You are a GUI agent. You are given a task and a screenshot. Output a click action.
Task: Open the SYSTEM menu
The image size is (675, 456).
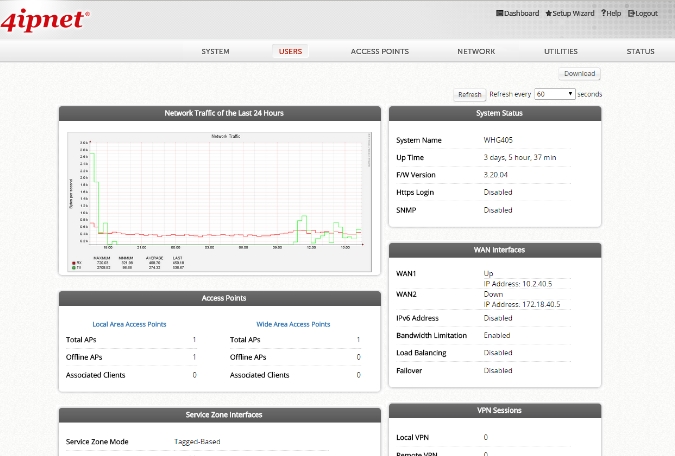click(x=215, y=51)
